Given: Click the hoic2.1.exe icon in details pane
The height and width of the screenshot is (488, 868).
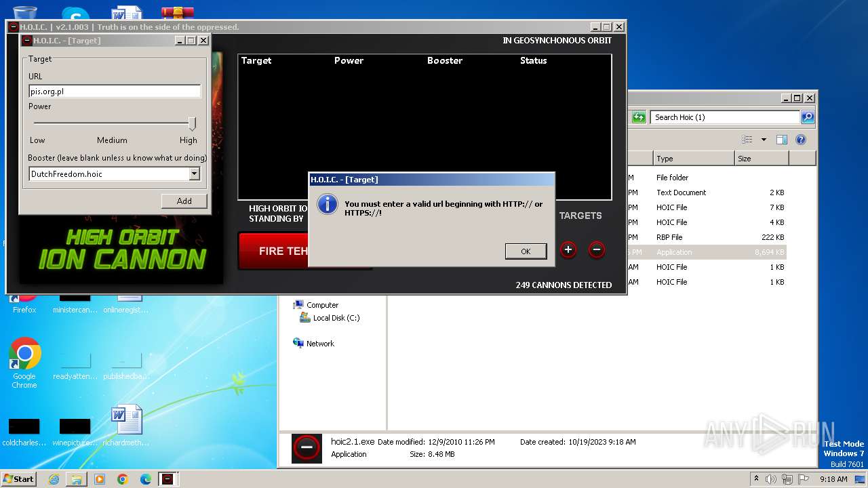Looking at the screenshot, I should click(307, 448).
